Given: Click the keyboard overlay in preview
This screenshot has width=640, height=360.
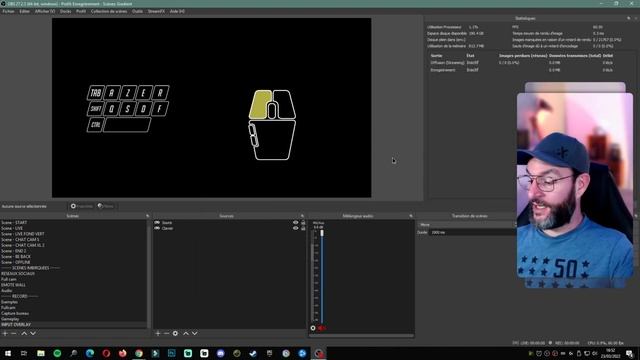Looking at the screenshot, I should [128, 109].
